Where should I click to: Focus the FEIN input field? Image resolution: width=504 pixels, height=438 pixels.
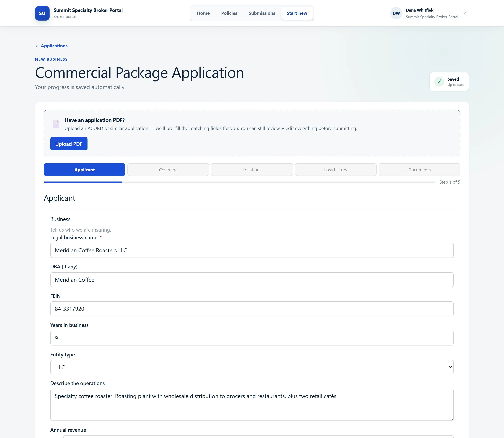[x=252, y=309]
